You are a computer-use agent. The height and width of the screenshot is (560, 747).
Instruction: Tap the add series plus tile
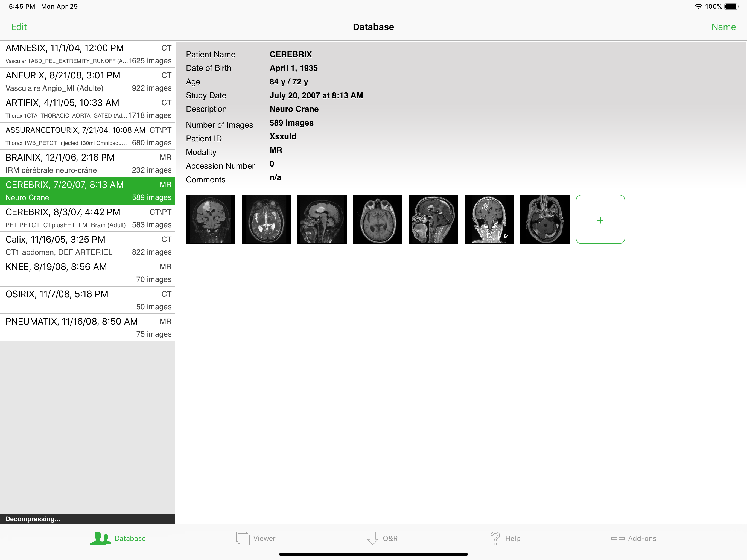(x=600, y=219)
